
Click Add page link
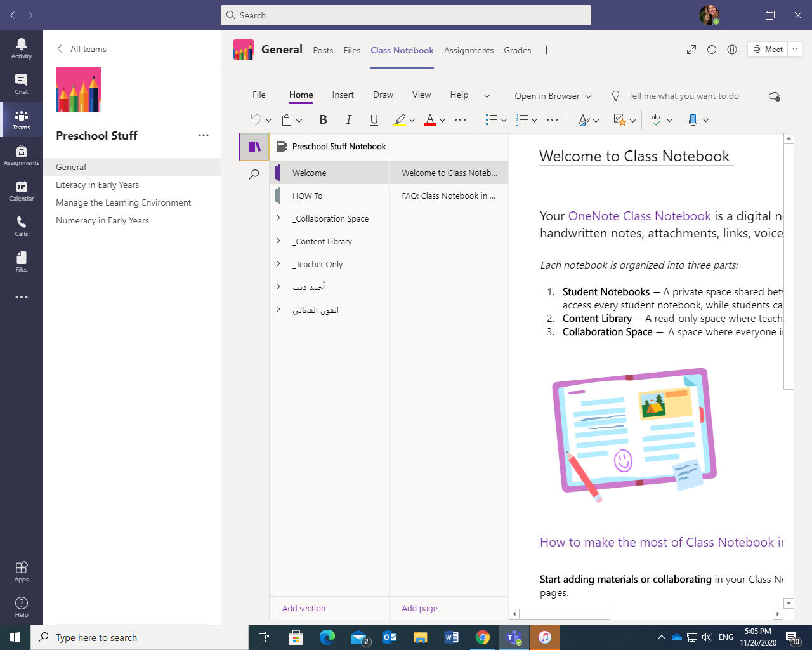(x=419, y=608)
